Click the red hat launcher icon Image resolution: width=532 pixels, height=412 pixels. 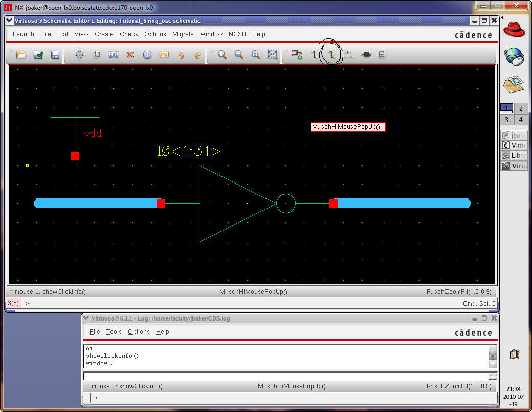point(514,28)
